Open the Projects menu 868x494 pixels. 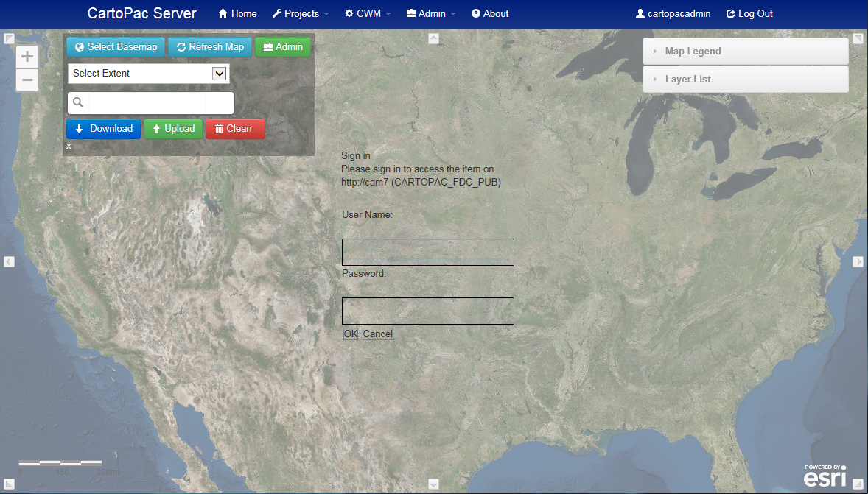pos(301,13)
